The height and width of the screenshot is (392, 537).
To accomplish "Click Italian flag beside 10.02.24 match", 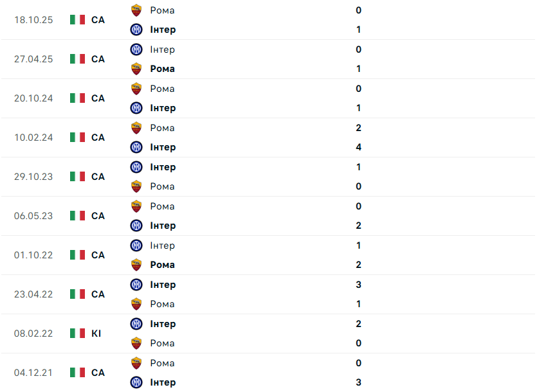I will tap(78, 138).
